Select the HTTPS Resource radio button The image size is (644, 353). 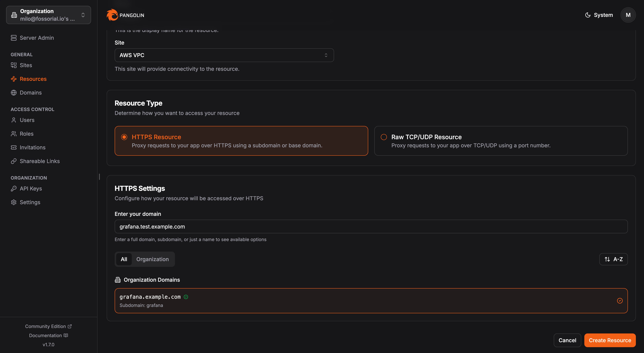[124, 137]
